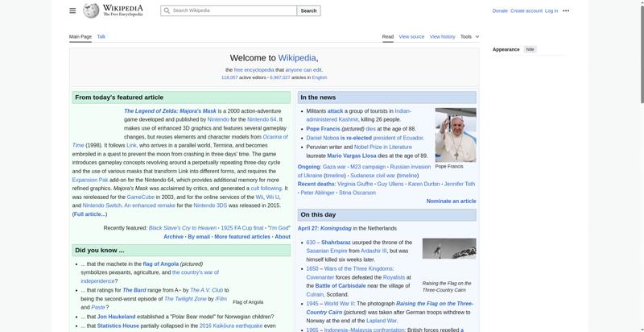Open the M23 campaign link

tap(368, 167)
